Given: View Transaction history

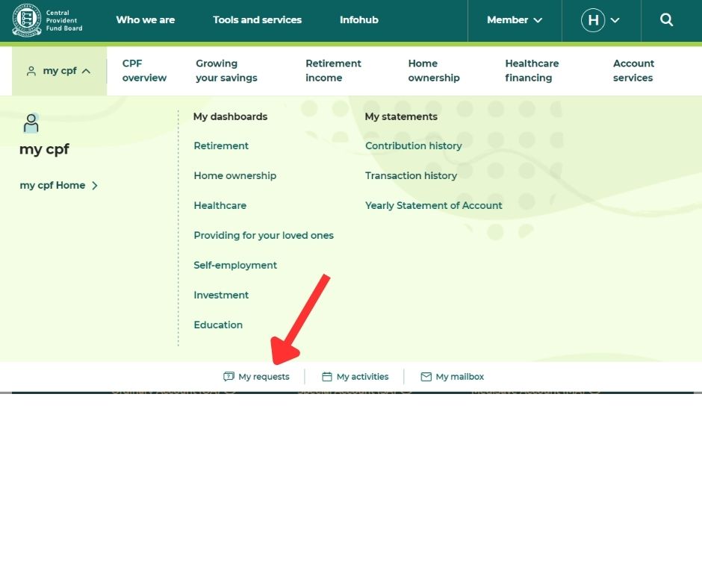Looking at the screenshot, I should pos(411,176).
